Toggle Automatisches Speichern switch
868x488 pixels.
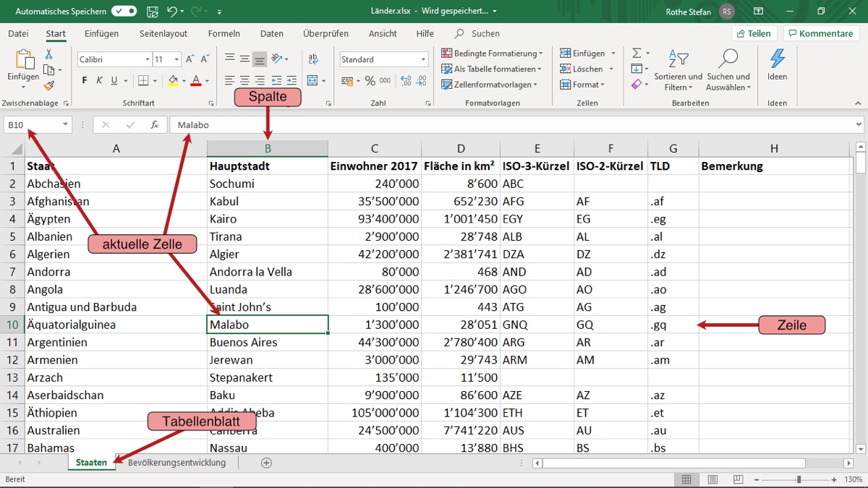pos(124,12)
